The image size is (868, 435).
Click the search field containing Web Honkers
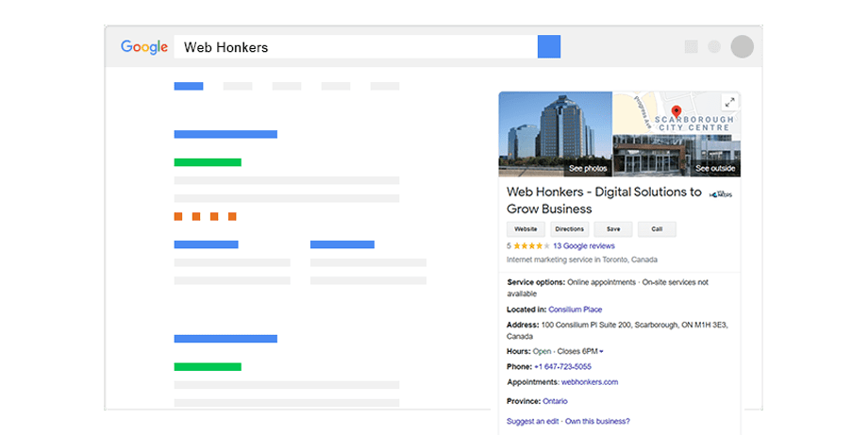[356, 46]
